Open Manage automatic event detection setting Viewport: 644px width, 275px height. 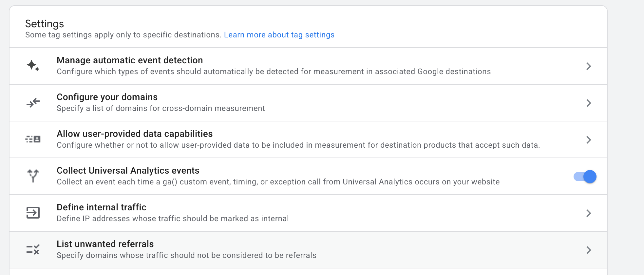click(x=130, y=60)
